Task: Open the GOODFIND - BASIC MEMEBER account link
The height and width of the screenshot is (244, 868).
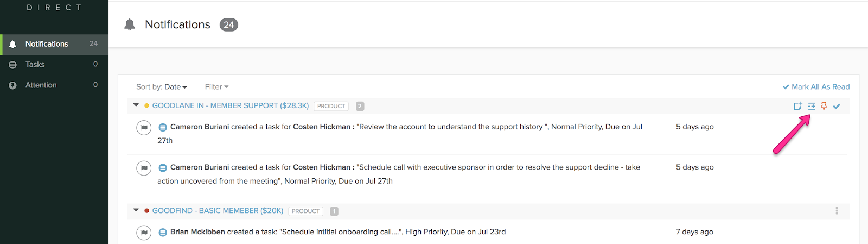Action: tap(218, 211)
